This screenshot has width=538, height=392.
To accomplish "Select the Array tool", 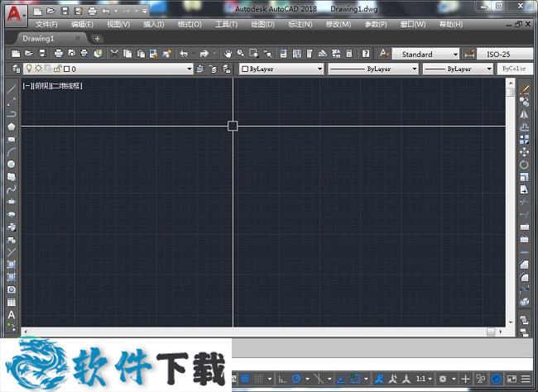I will point(524,139).
